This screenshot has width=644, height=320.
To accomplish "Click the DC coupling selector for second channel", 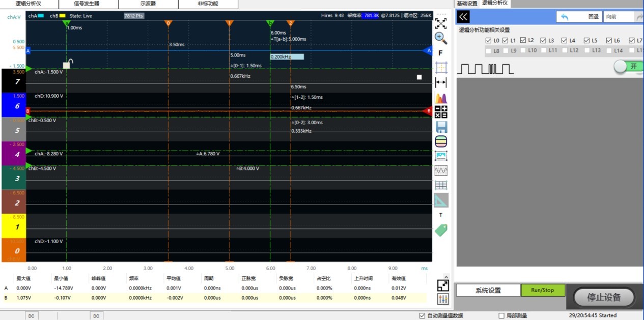I will (96, 316).
